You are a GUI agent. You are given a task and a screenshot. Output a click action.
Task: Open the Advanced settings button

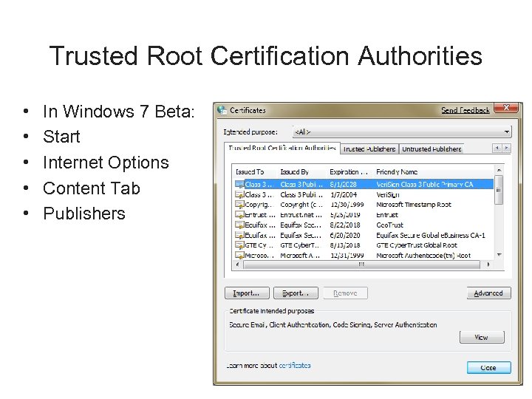[x=488, y=293]
